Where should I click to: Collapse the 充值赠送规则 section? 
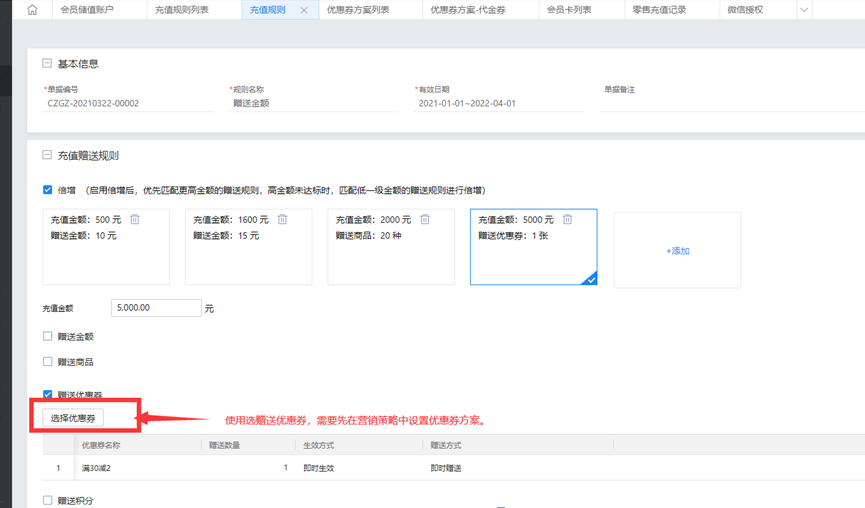pyautogui.click(x=47, y=156)
